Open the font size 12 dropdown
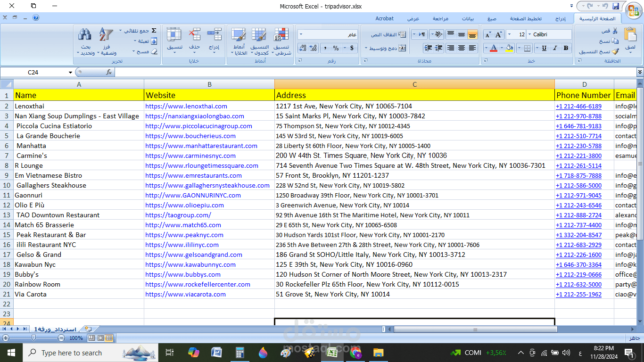Screen dimensions: 644x362 pyautogui.click(x=509, y=34)
